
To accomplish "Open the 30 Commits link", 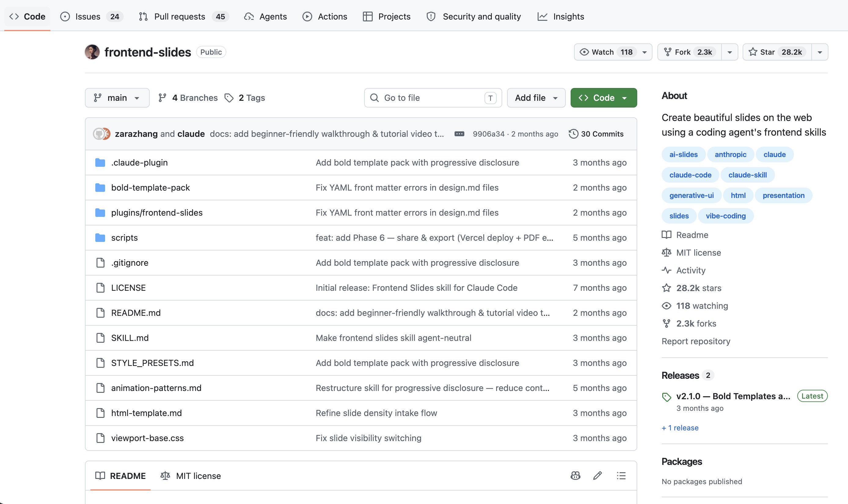I will pos(596,134).
